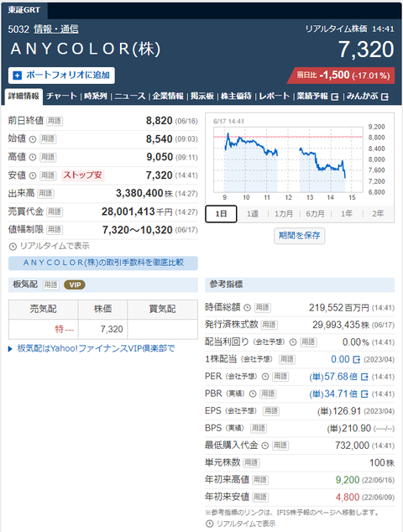Click clock icon next to 安値
403x532 pixels.
(33, 175)
